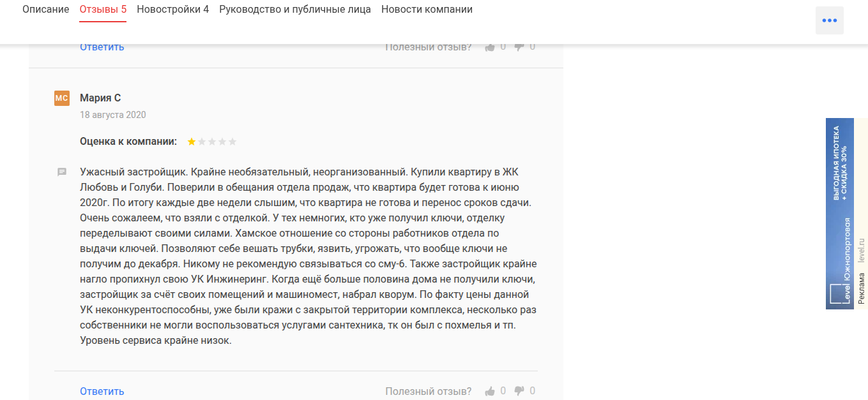Click the top Ответить link

102,46
